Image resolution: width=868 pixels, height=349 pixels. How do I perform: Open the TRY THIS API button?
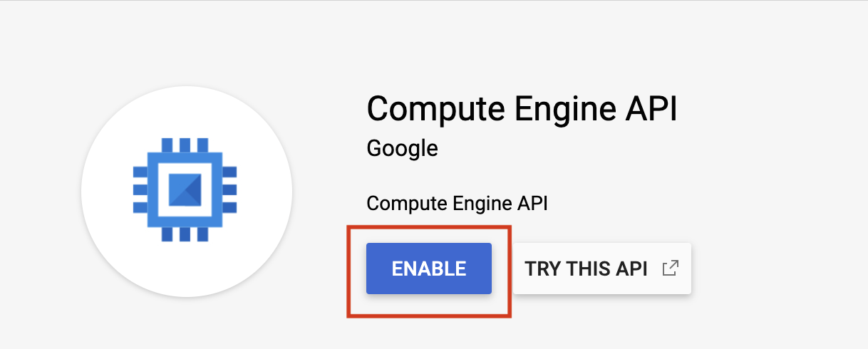602,269
